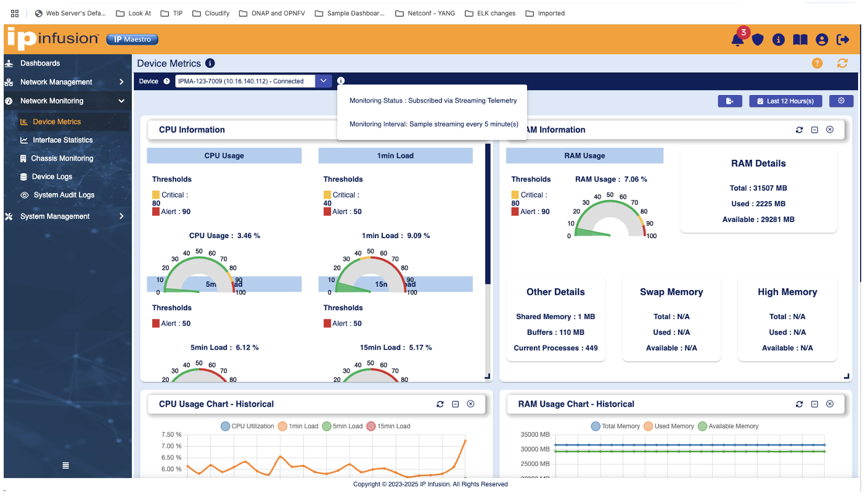This screenshot has height=496, width=868.
Task: Toggle 1min Load series in legend
Action: click(298, 426)
